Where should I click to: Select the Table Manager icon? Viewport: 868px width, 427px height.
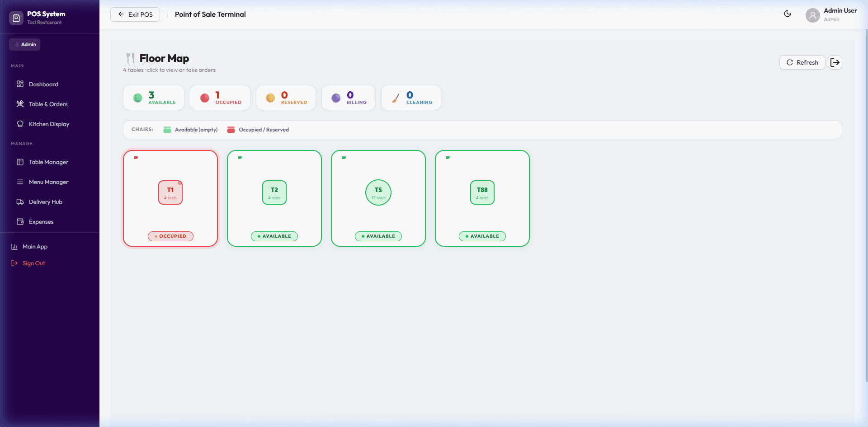coord(20,162)
